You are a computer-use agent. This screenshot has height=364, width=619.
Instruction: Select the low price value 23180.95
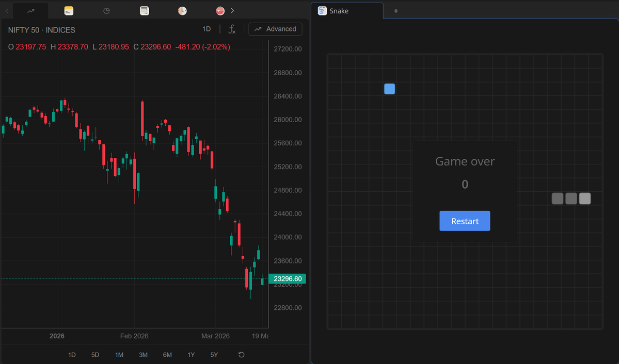[114, 47]
